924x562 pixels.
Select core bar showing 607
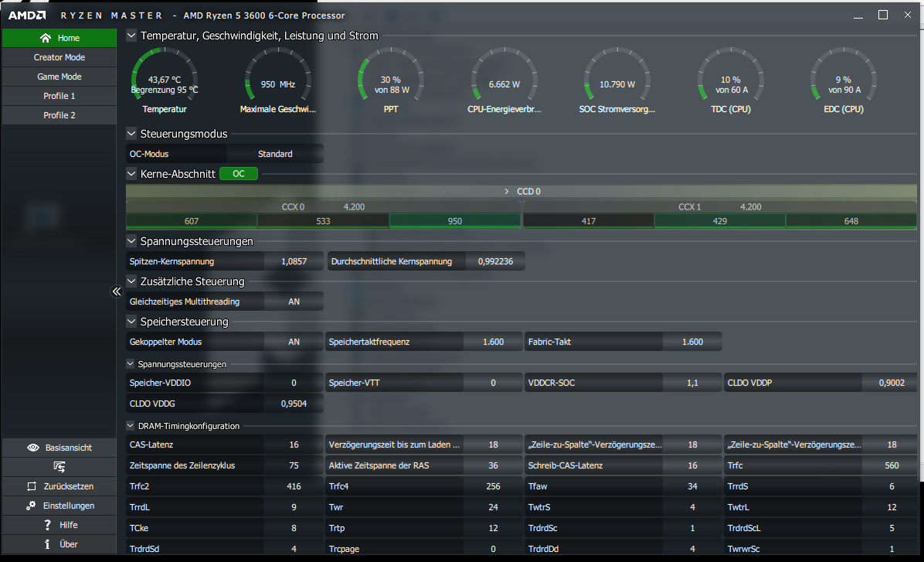click(192, 221)
